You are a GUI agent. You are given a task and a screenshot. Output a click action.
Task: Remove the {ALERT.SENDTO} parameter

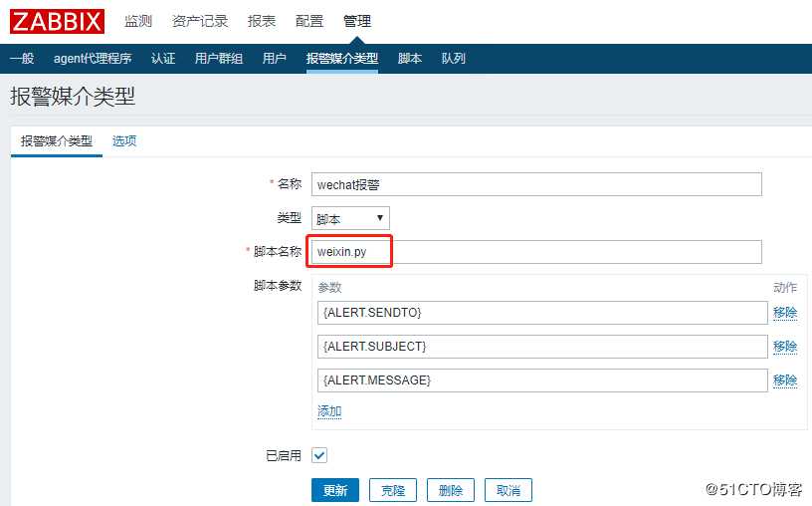point(785,313)
